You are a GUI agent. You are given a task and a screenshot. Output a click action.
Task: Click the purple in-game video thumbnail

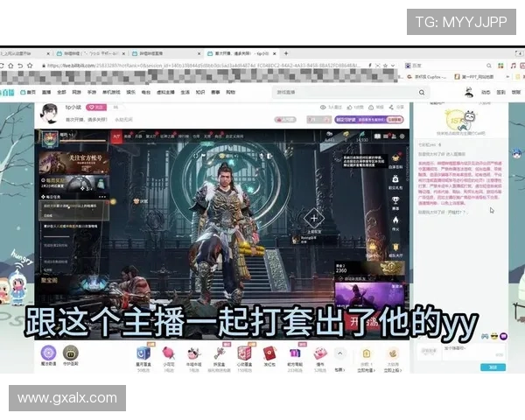369,295
